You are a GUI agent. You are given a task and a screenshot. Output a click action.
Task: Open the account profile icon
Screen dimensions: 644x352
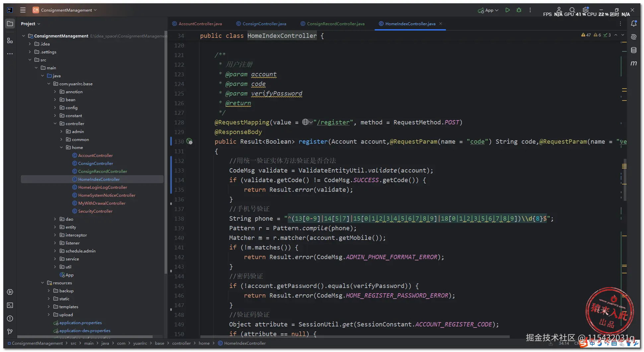pos(559,10)
